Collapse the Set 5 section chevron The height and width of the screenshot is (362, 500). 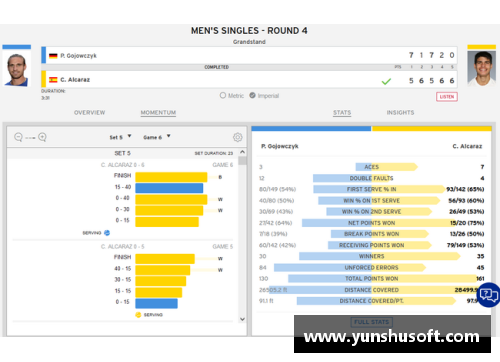tap(242, 152)
